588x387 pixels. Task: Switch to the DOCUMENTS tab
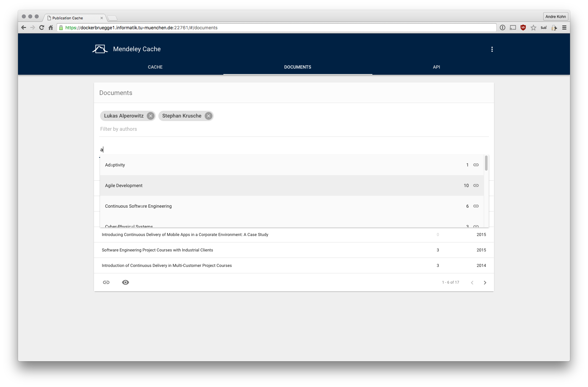tap(298, 67)
